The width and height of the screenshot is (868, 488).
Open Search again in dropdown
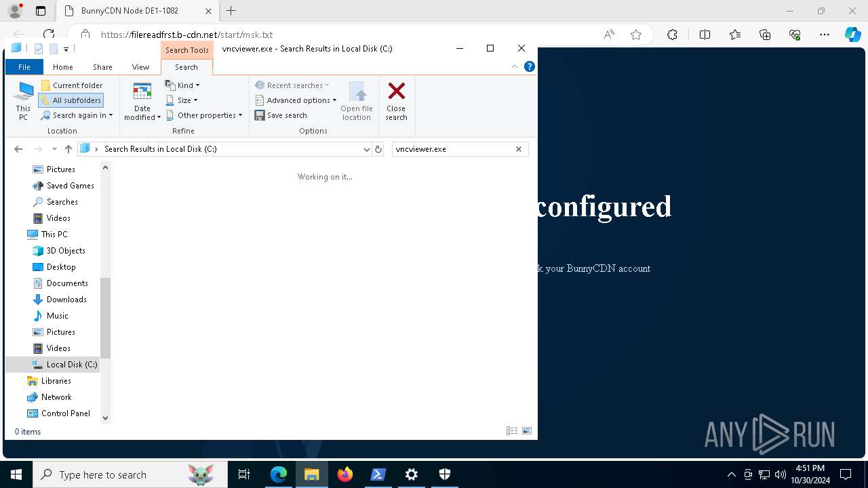pos(77,115)
